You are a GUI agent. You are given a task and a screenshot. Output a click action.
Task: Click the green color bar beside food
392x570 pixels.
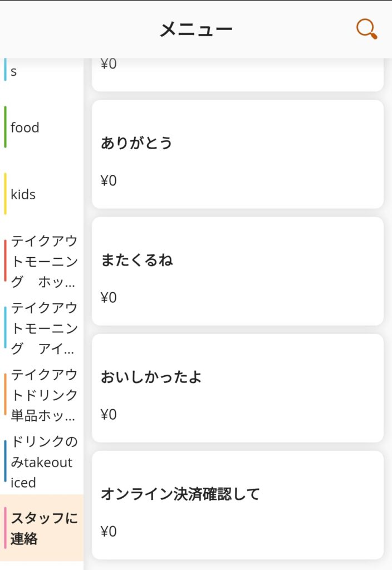point(6,127)
